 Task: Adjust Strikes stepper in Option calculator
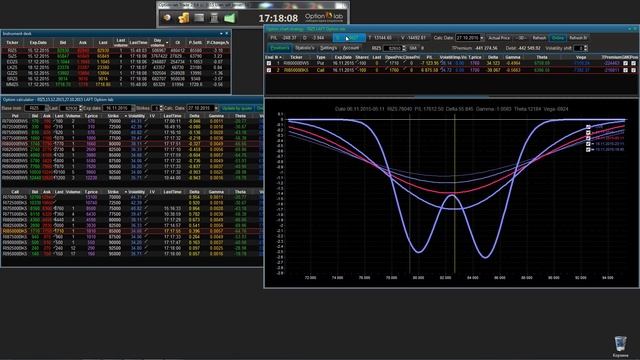[x=161, y=108]
